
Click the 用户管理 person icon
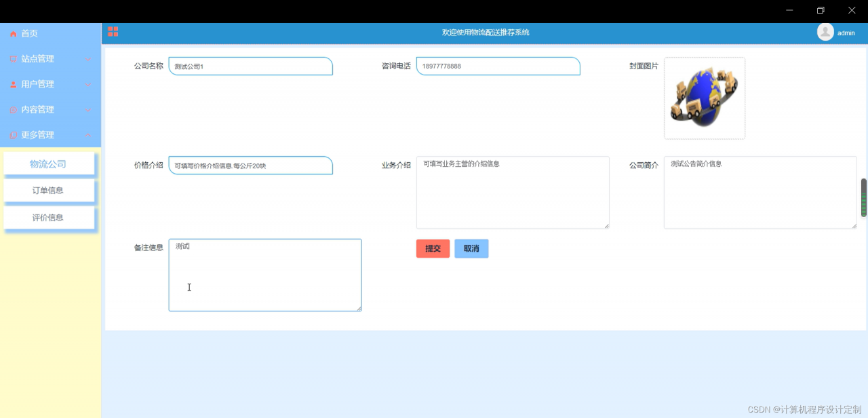14,85
